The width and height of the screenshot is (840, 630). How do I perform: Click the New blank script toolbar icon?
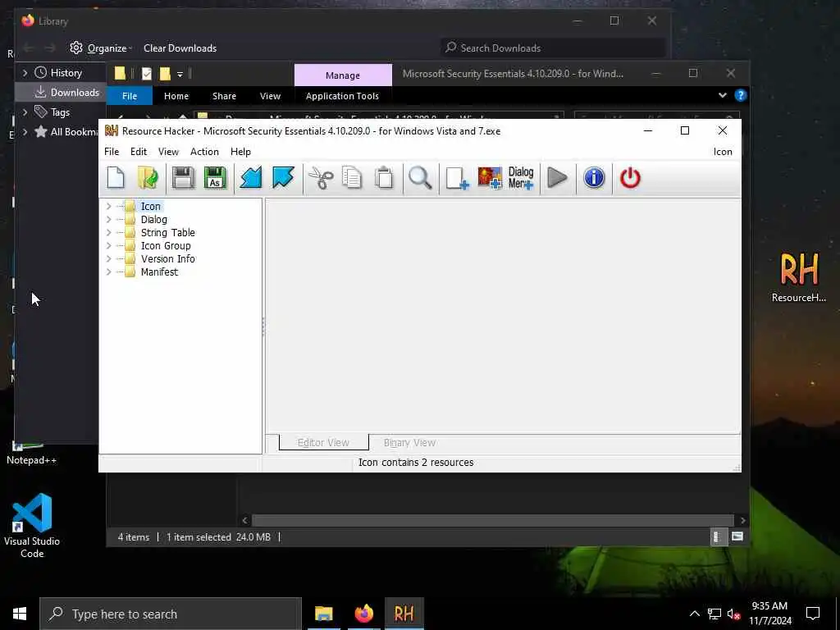pos(116,178)
